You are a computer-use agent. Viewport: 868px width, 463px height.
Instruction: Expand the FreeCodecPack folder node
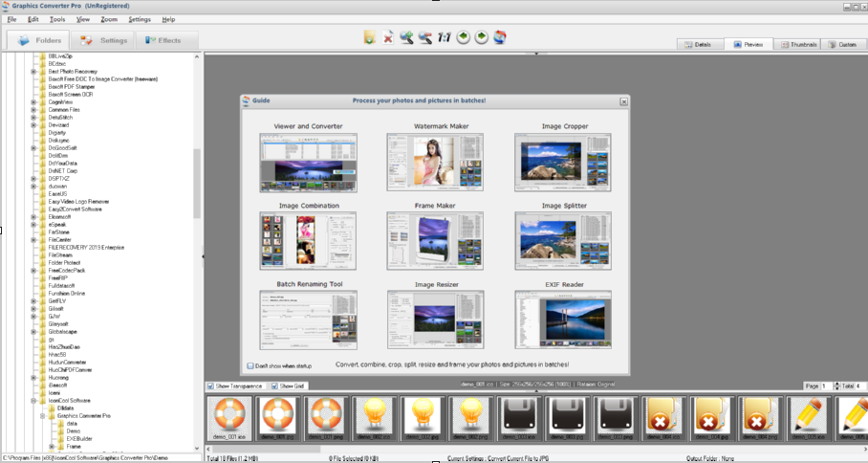click(33, 271)
